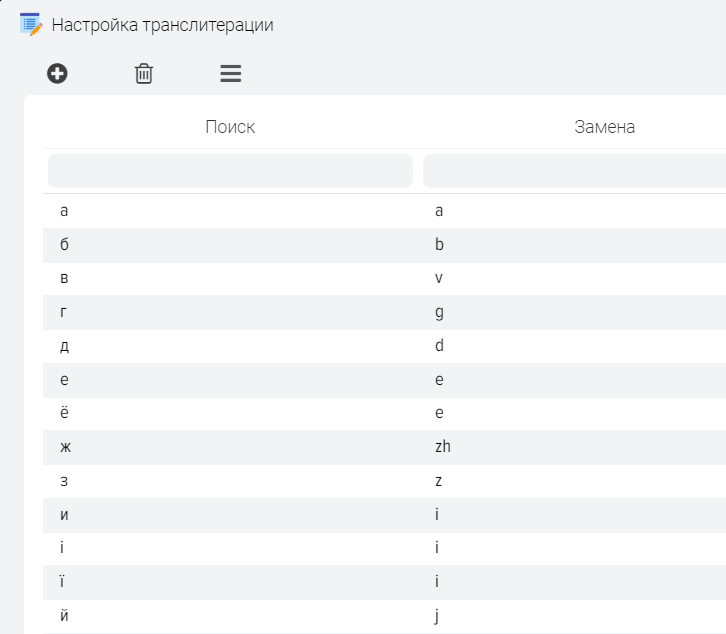
Task: Click the replacement value z
Action: pos(439,481)
